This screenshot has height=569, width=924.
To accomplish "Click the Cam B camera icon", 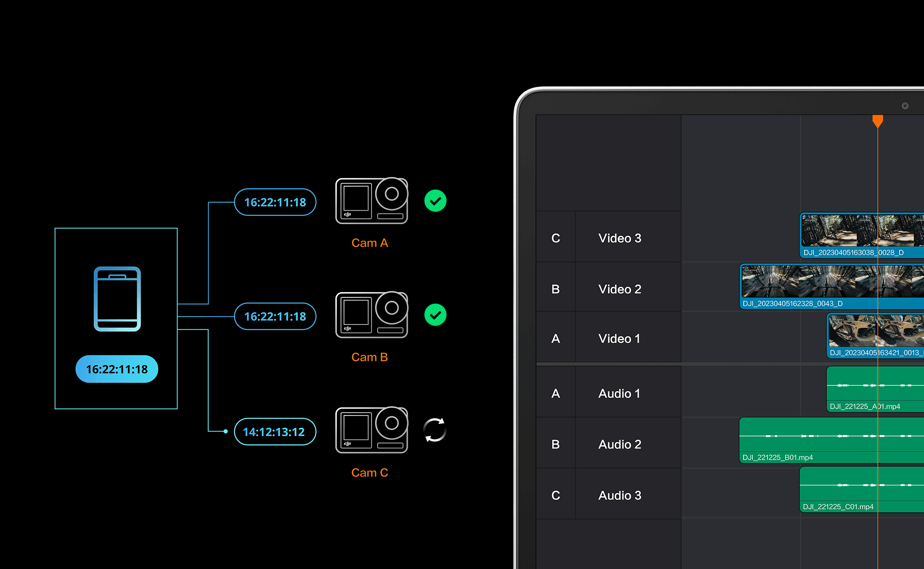I will coord(371,315).
